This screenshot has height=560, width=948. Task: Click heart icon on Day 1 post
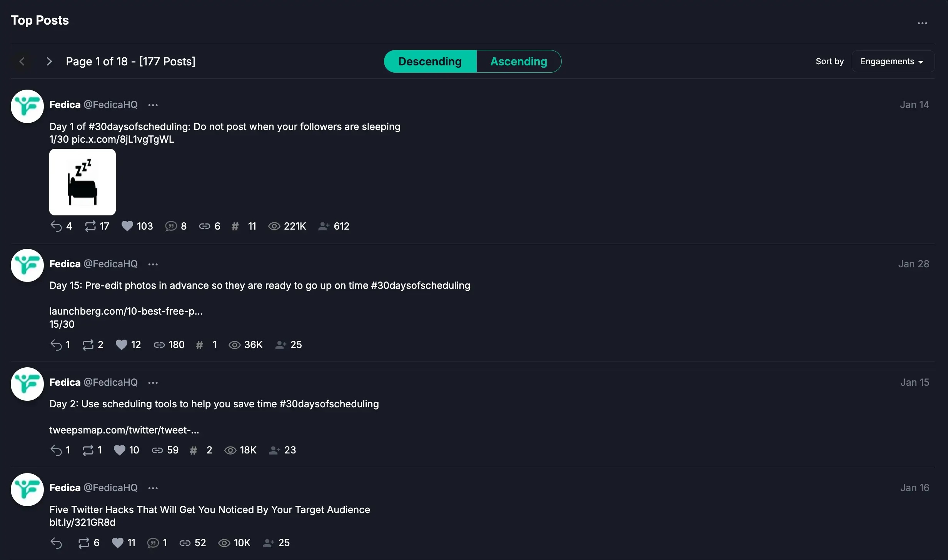coord(127,226)
